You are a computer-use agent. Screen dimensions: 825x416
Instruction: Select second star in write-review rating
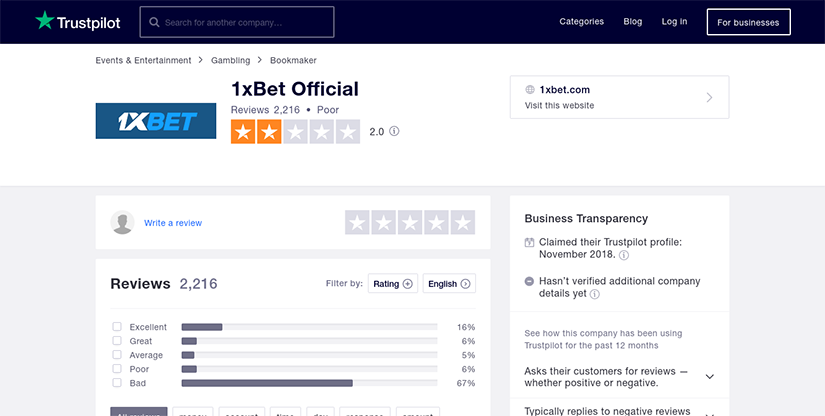pyautogui.click(x=384, y=222)
